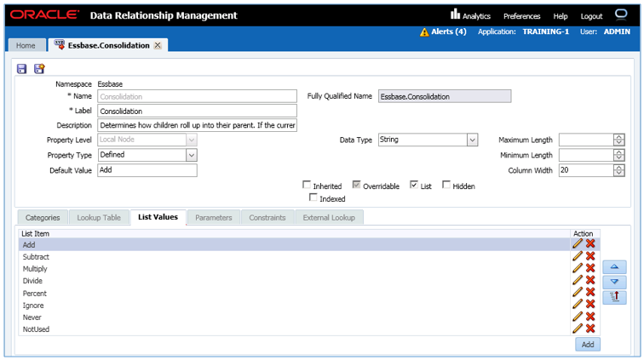Open the Data Type dropdown
This screenshot has width=644, height=360.
472,140
